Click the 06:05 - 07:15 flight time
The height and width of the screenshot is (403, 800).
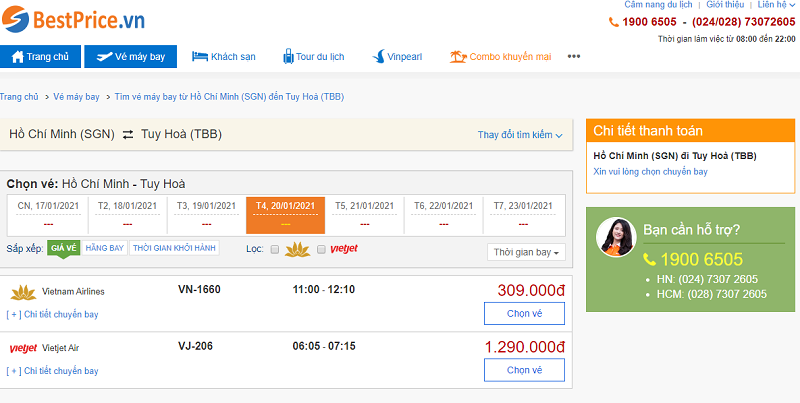(324, 346)
